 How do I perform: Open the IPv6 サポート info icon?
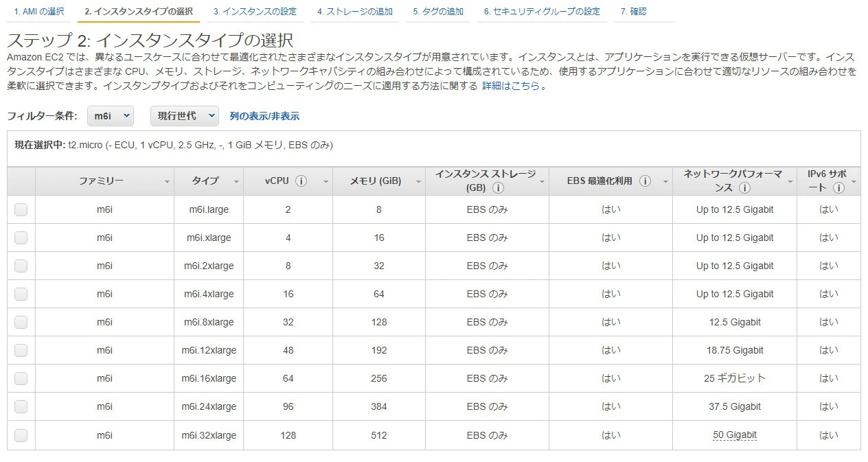[x=838, y=187]
